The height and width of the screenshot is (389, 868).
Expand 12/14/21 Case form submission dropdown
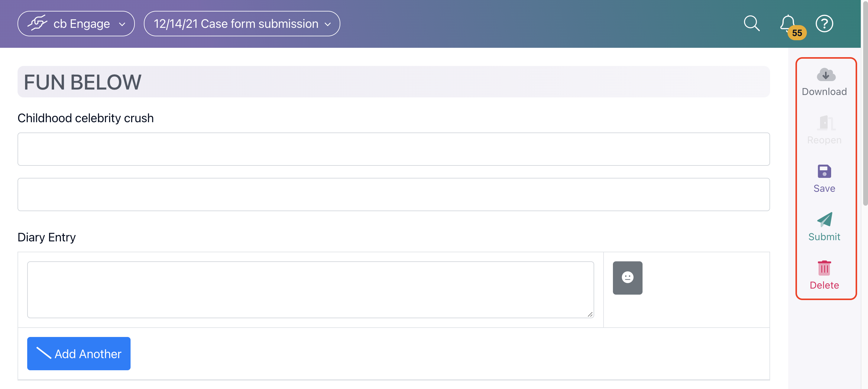[242, 24]
